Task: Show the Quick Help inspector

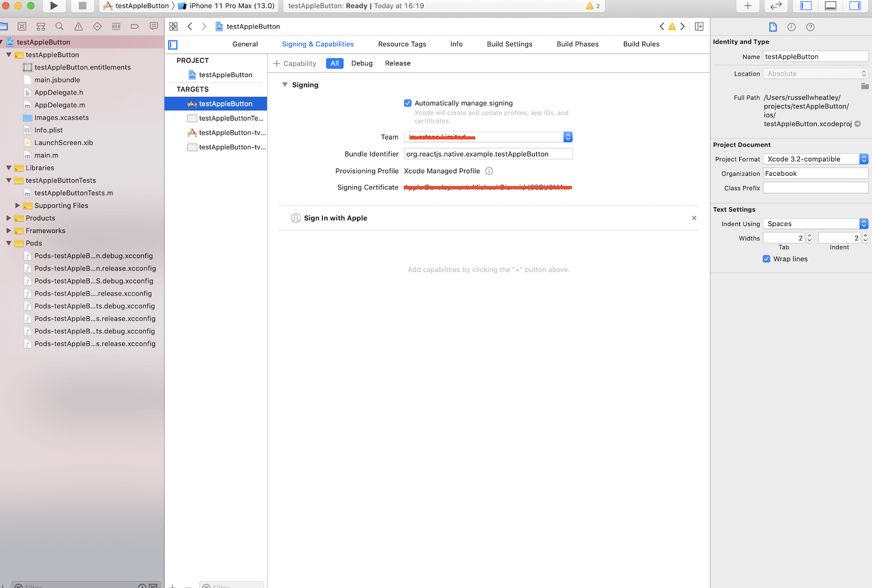Action: point(810,27)
